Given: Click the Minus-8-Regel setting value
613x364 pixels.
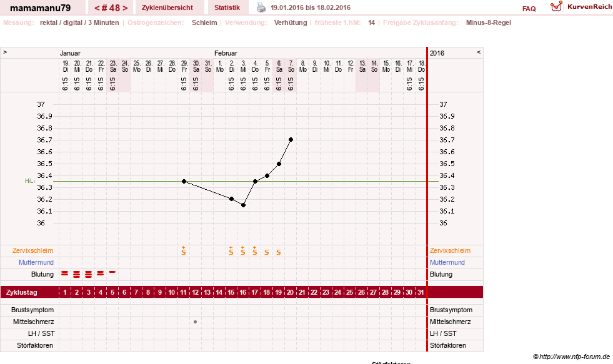Looking at the screenshot, I should pyautogui.click(x=488, y=22).
